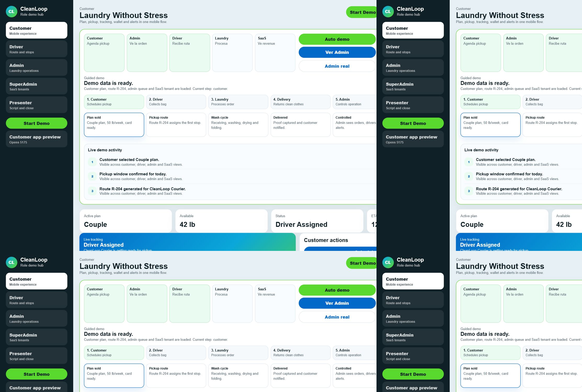Viewport: 582px width, 392px height.
Task: Click sidebar Start Demo in upper-right panel
Action: 413,123
